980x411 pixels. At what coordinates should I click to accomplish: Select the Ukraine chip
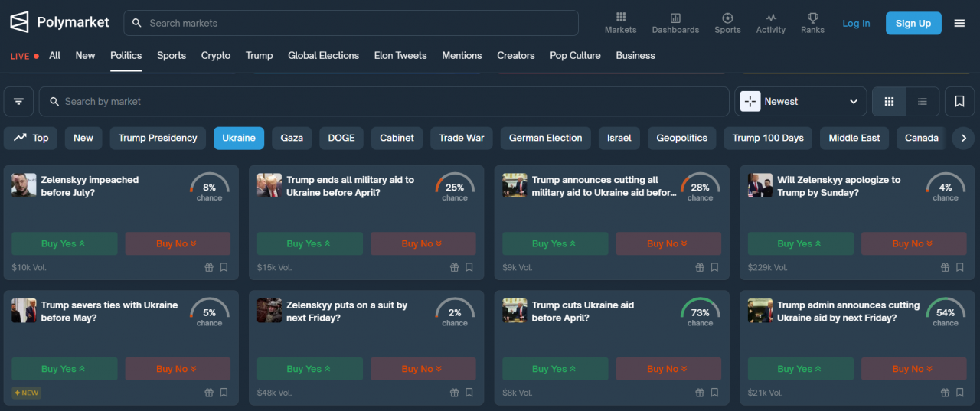tap(239, 138)
